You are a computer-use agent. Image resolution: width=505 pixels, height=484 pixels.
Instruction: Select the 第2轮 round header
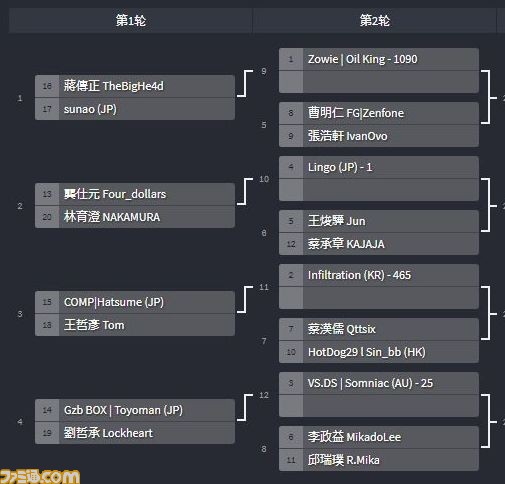coord(374,21)
